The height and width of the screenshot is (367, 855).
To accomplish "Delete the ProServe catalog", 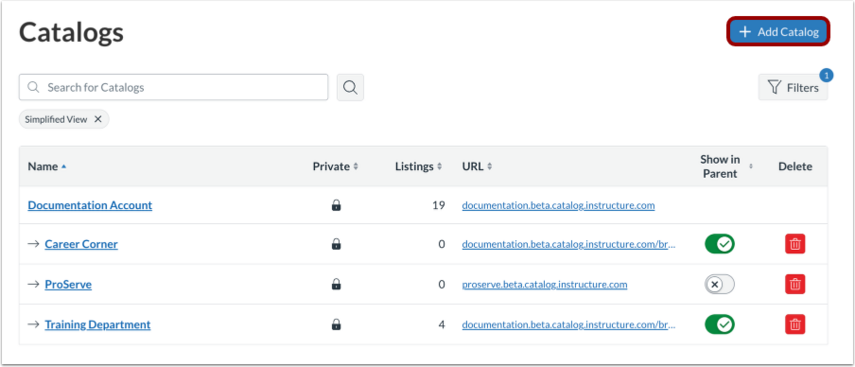I will [x=795, y=284].
